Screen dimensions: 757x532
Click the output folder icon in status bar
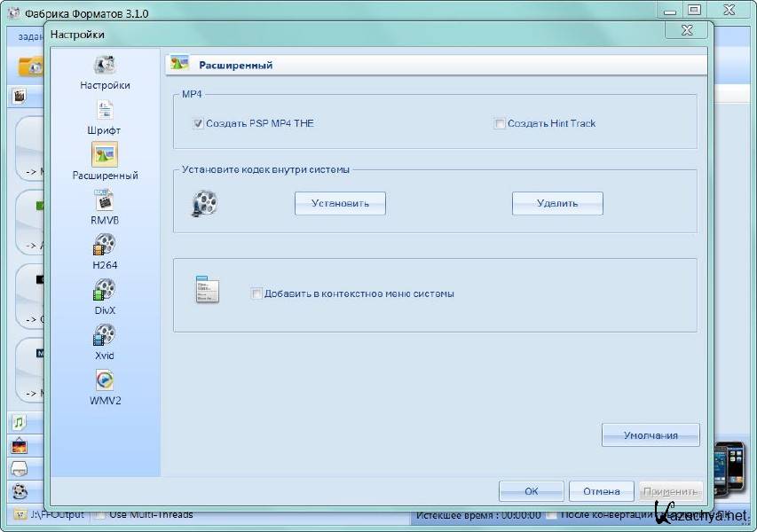point(20,514)
